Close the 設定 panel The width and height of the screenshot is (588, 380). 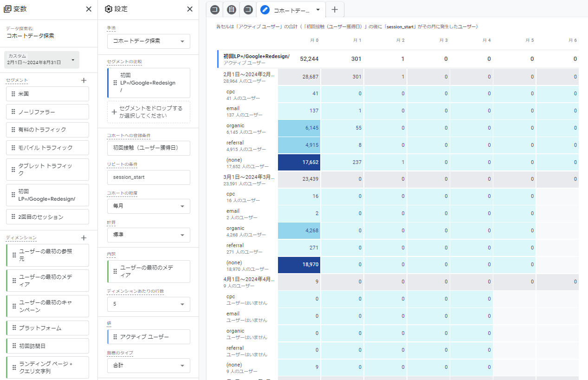coord(189,9)
